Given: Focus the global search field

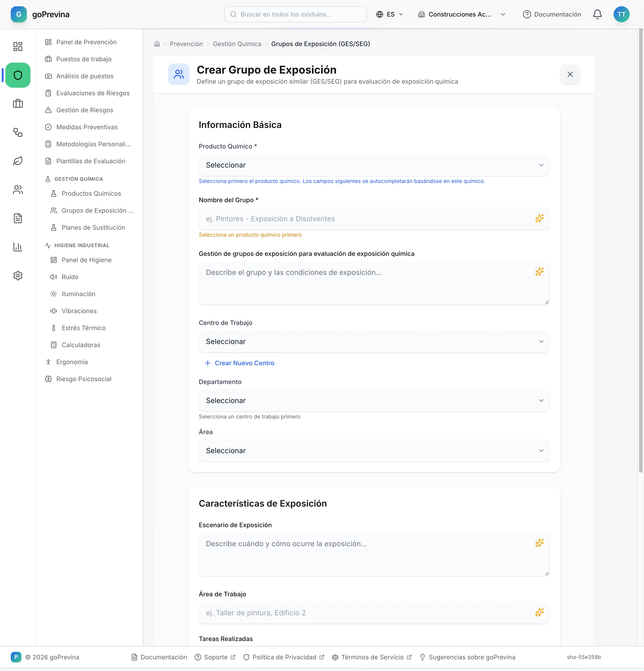Looking at the screenshot, I should 295,14.
